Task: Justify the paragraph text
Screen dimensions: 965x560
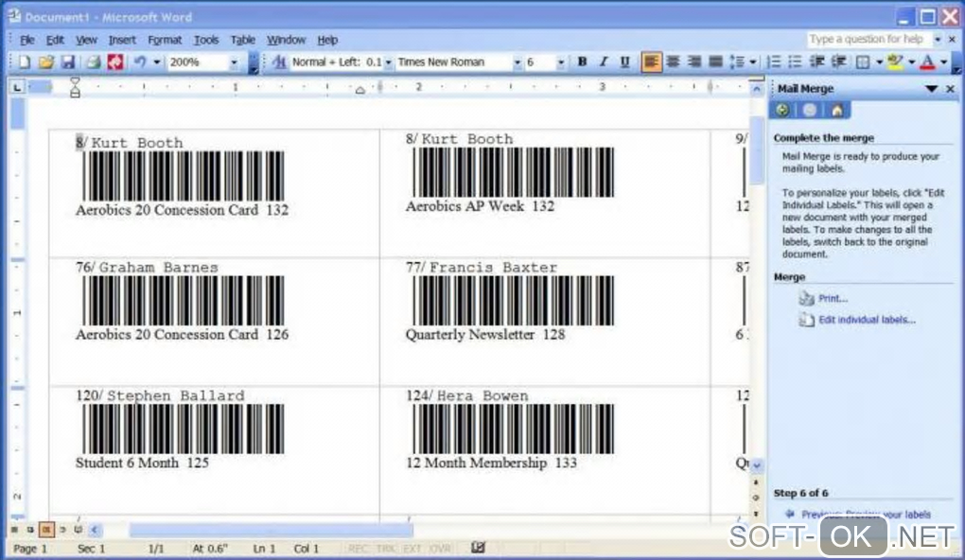Action: pyautogui.click(x=715, y=62)
